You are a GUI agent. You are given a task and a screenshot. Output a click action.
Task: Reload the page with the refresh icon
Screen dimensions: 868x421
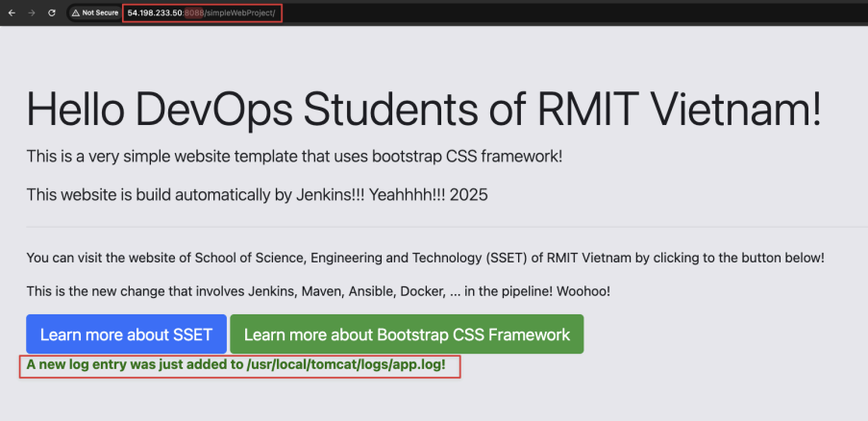52,12
